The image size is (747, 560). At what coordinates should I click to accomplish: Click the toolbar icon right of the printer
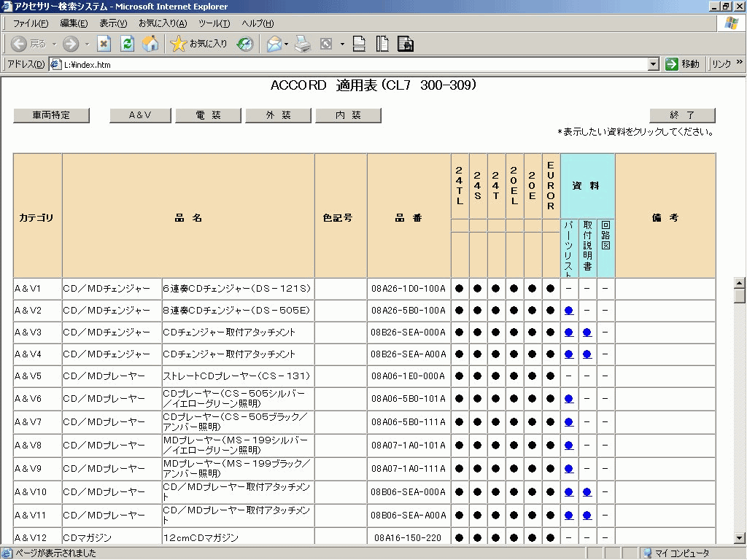tap(326, 44)
